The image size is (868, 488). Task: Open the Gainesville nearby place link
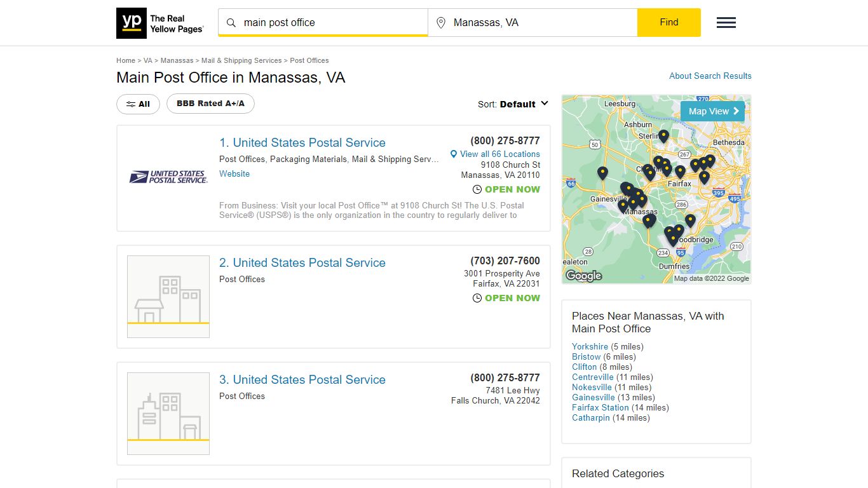click(x=593, y=398)
